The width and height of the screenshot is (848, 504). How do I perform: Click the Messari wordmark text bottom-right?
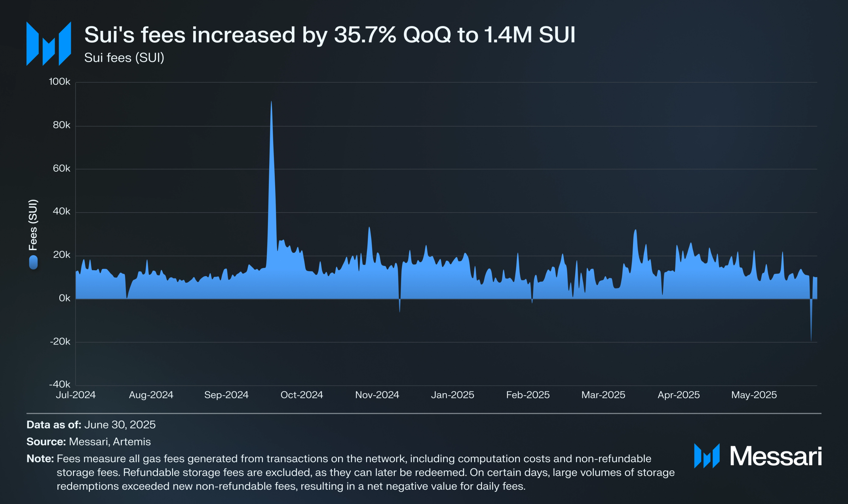coord(775,456)
